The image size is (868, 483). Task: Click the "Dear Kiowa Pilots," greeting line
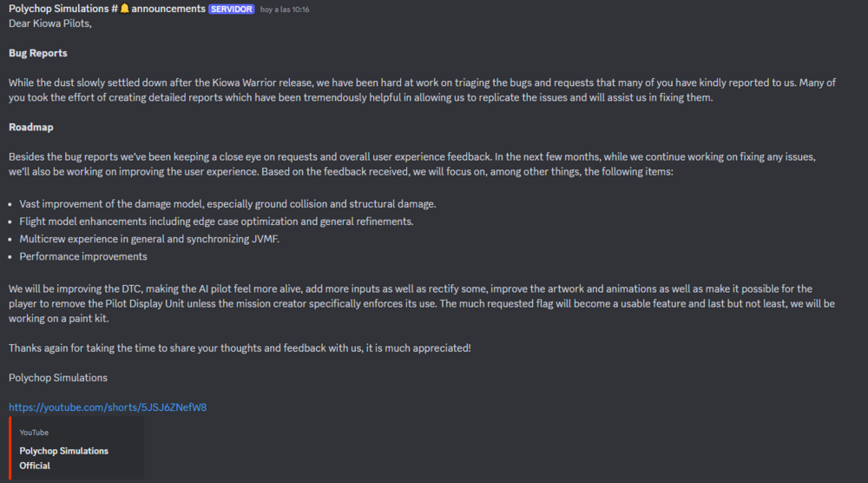[49, 23]
